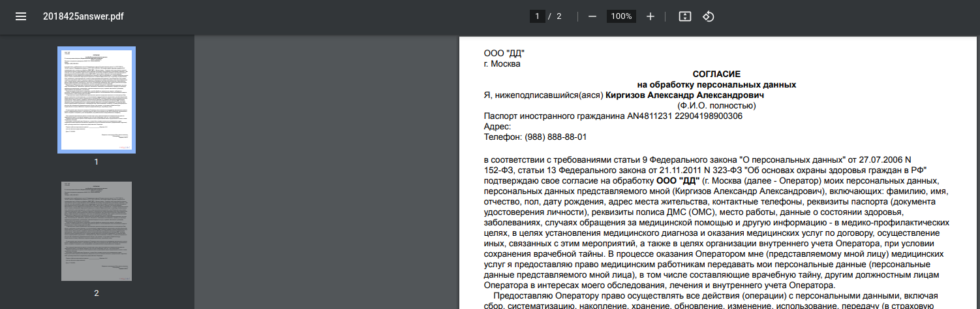Click the 2018425answer.pdf file title
The height and width of the screenshot is (309, 980).
(x=83, y=16)
